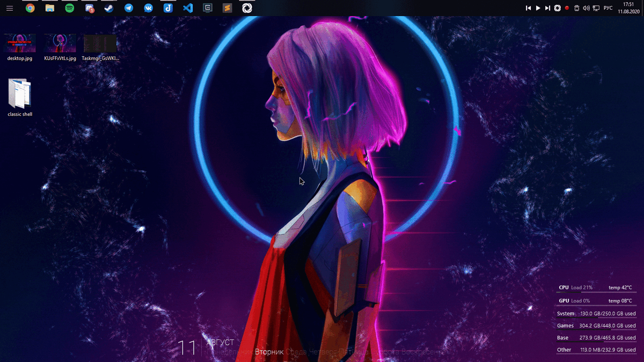
Task: Open the recycle bin tray icon
Action: (x=576, y=8)
